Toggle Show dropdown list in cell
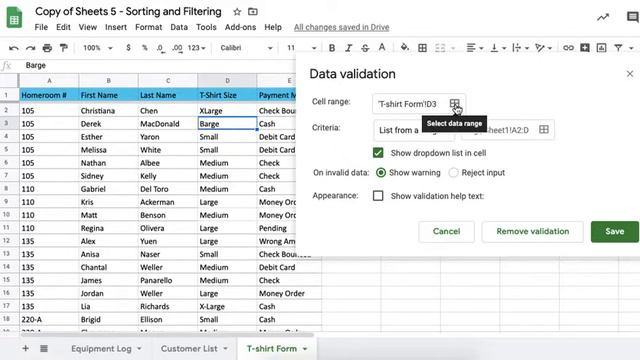 point(378,153)
